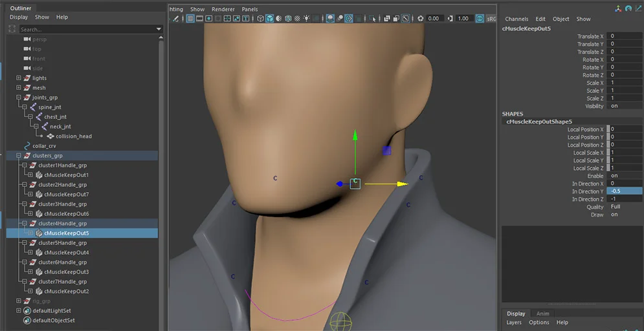This screenshot has height=331, width=644.
Task: Click the Translate X value field
Action: (x=625, y=36)
